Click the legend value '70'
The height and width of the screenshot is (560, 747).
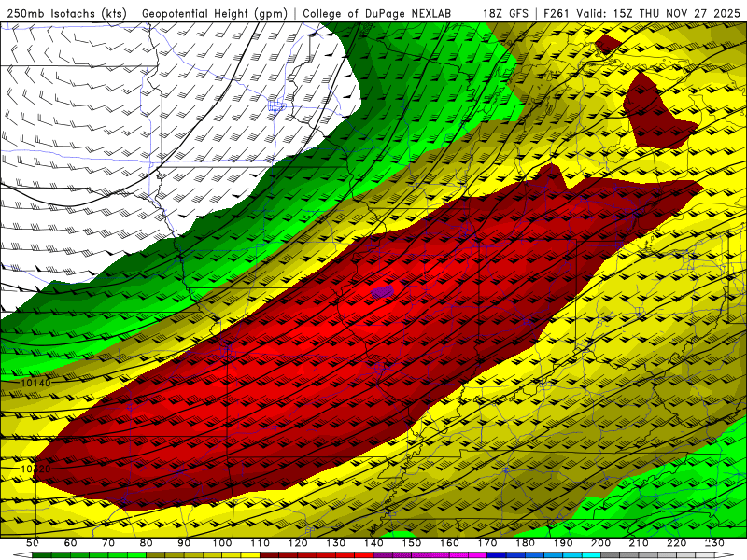tap(108, 543)
